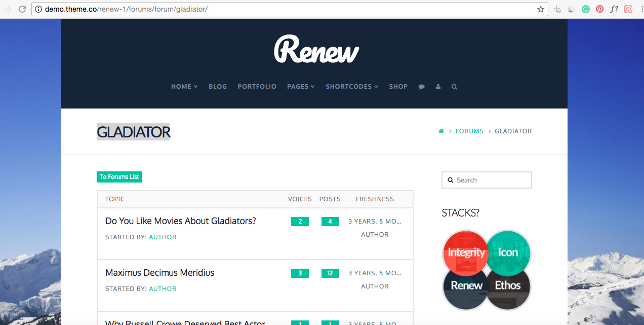Image resolution: width=644 pixels, height=325 pixels.
Task: Open the Grammarly extension
Action: [586, 9]
